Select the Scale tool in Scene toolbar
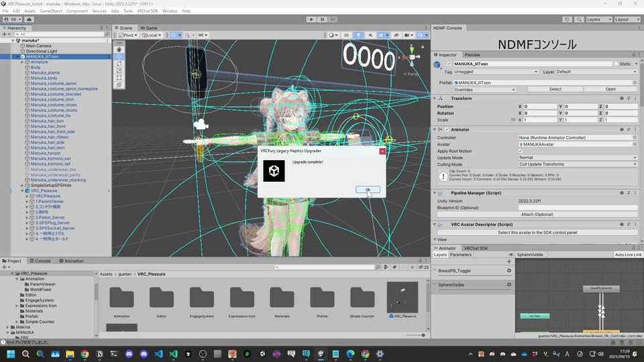 pyautogui.click(x=119, y=70)
